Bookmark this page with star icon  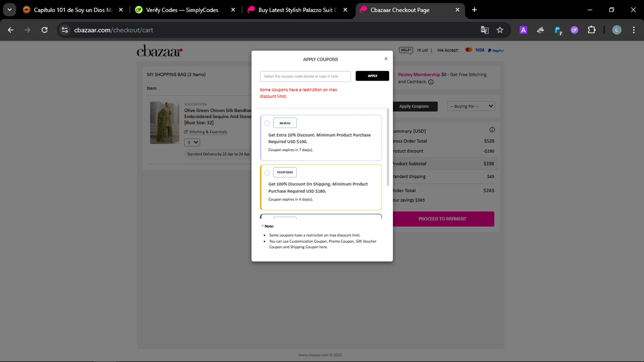500,30
